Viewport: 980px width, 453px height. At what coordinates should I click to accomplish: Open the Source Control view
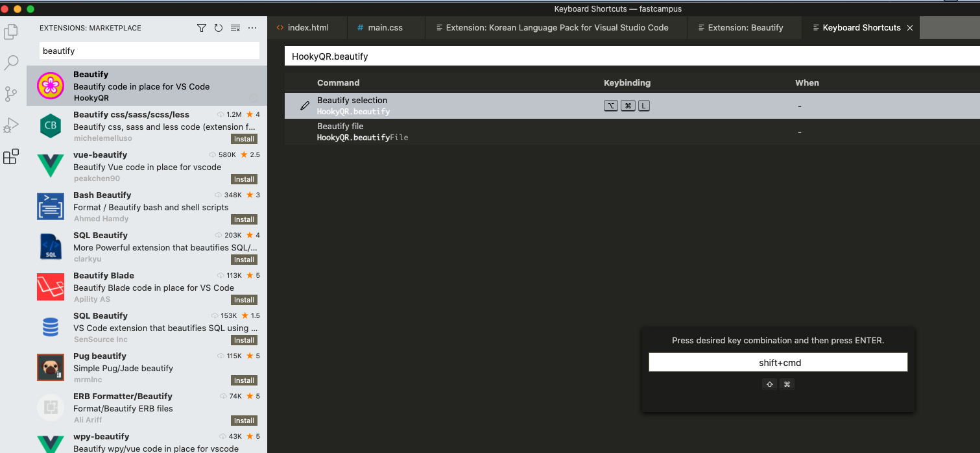11,94
